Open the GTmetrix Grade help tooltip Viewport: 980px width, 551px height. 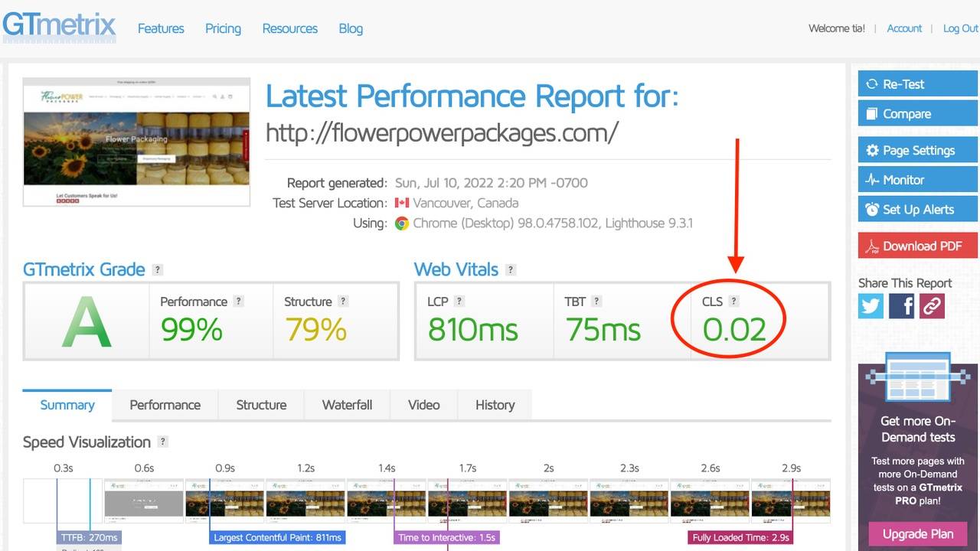(157, 269)
